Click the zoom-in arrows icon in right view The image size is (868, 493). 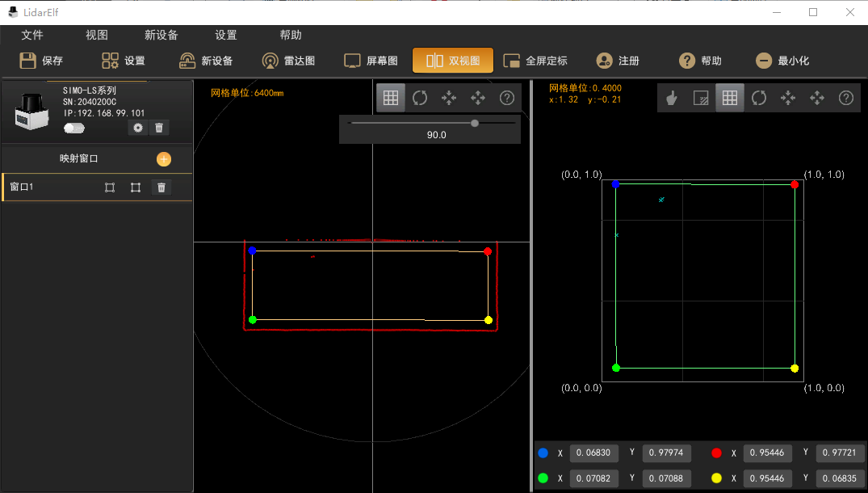click(x=788, y=98)
